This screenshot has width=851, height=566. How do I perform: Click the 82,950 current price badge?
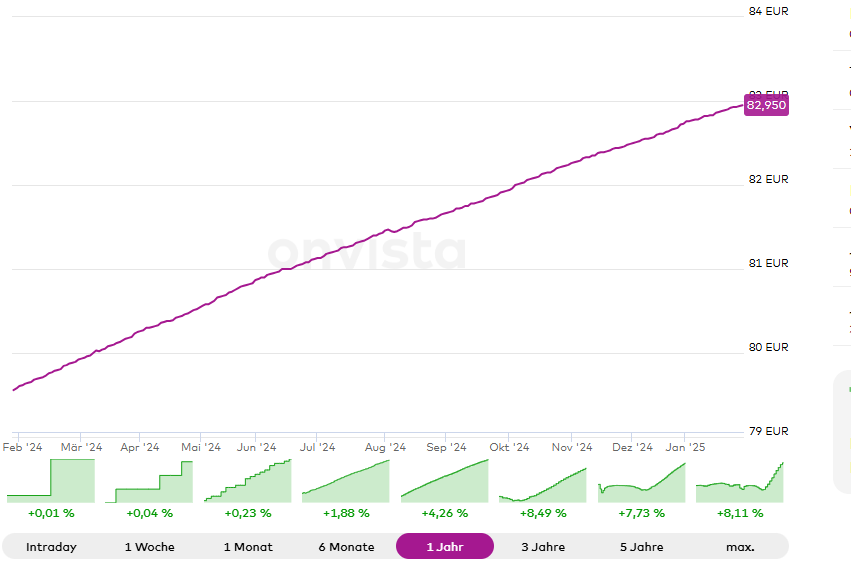[766, 105]
